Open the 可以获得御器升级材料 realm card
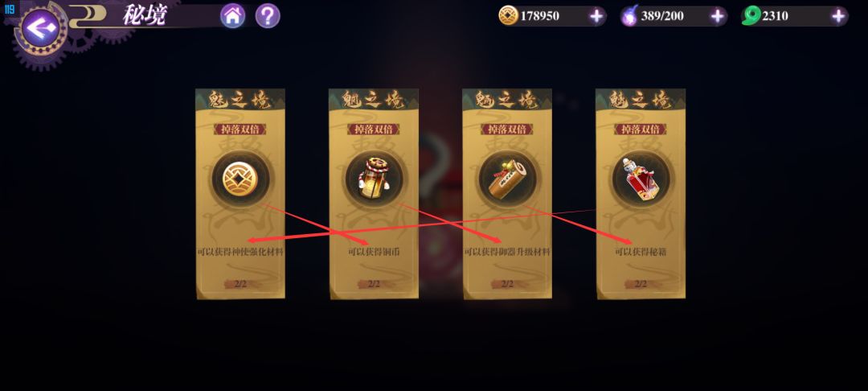The width and height of the screenshot is (868, 391). coord(507,194)
